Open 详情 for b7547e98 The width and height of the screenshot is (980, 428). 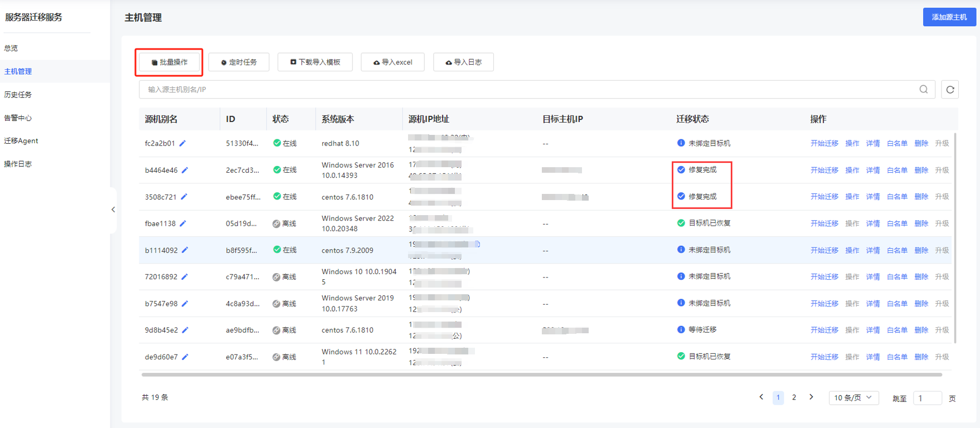coord(873,304)
